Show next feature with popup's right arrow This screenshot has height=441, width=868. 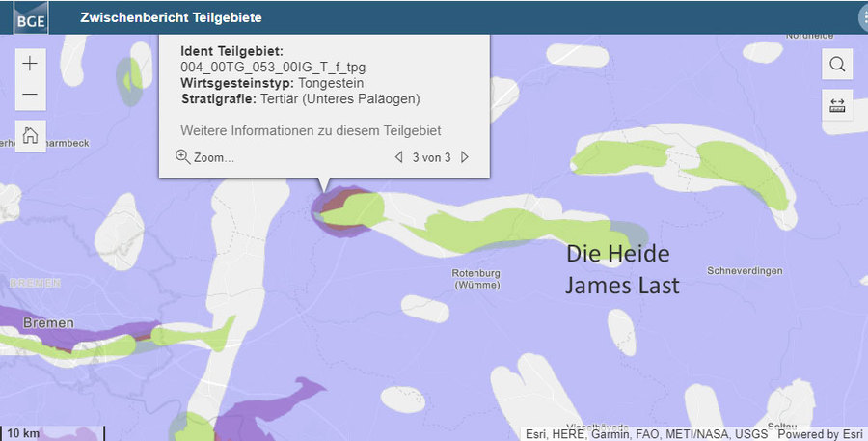(465, 157)
